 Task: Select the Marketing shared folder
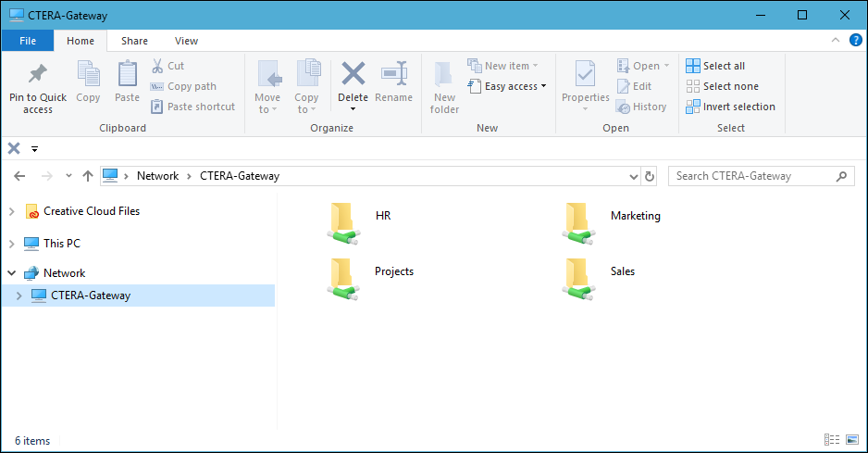pyautogui.click(x=612, y=223)
